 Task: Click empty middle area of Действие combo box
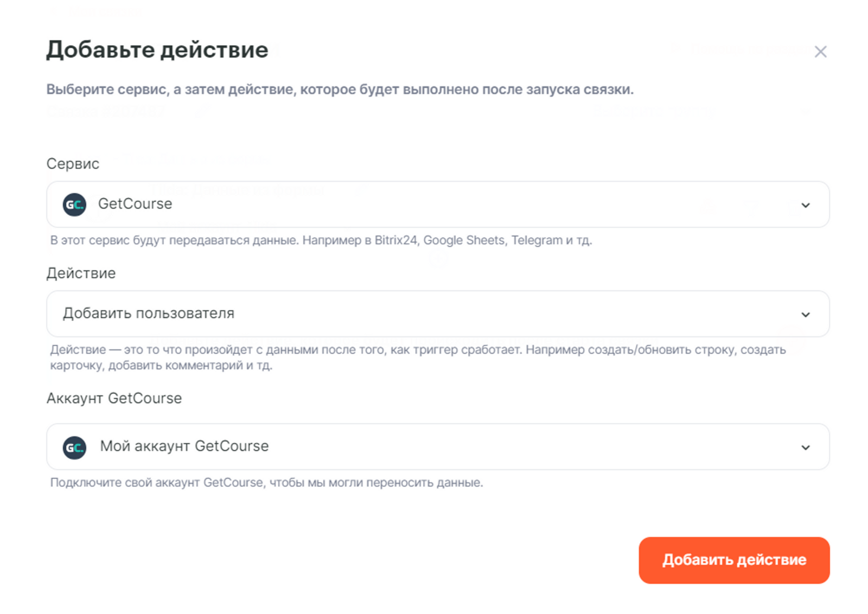[488, 314]
